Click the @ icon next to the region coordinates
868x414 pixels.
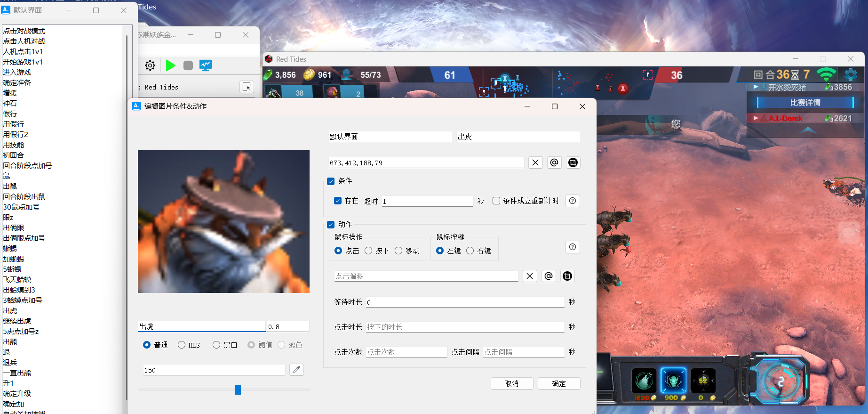click(x=554, y=162)
